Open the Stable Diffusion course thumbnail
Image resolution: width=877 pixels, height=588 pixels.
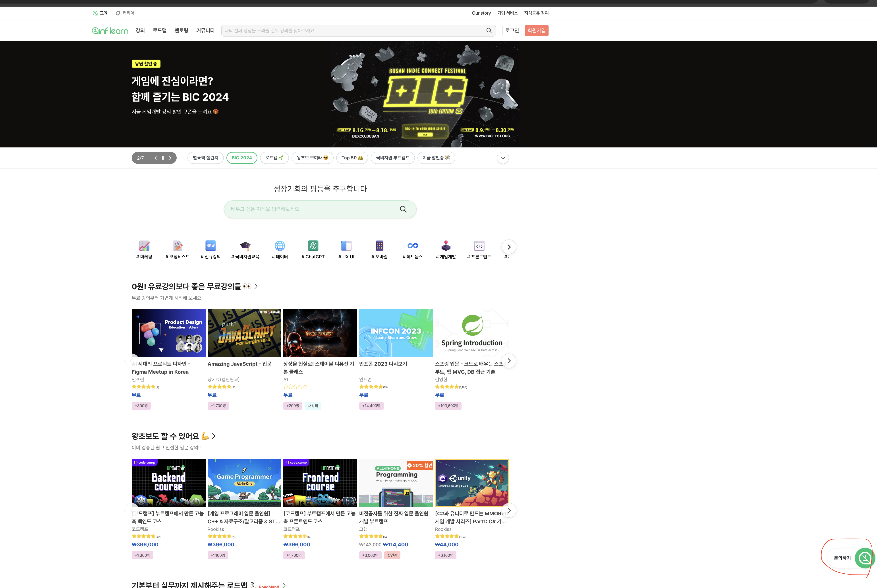tap(320, 333)
